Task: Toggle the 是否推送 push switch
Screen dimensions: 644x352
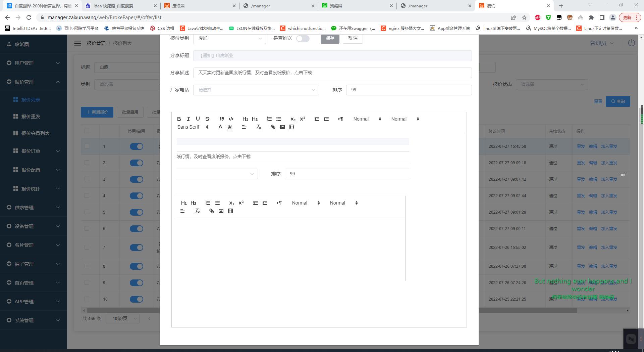Action: (303, 39)
